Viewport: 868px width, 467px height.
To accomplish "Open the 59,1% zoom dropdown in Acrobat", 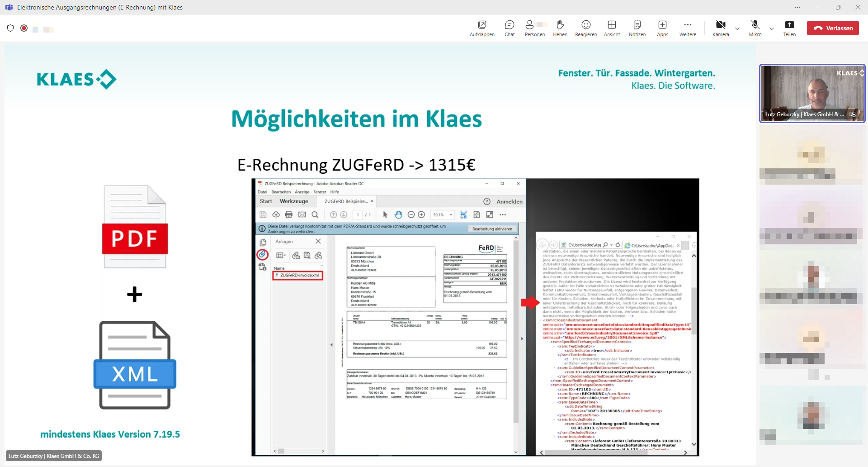I will pos(443,214).
